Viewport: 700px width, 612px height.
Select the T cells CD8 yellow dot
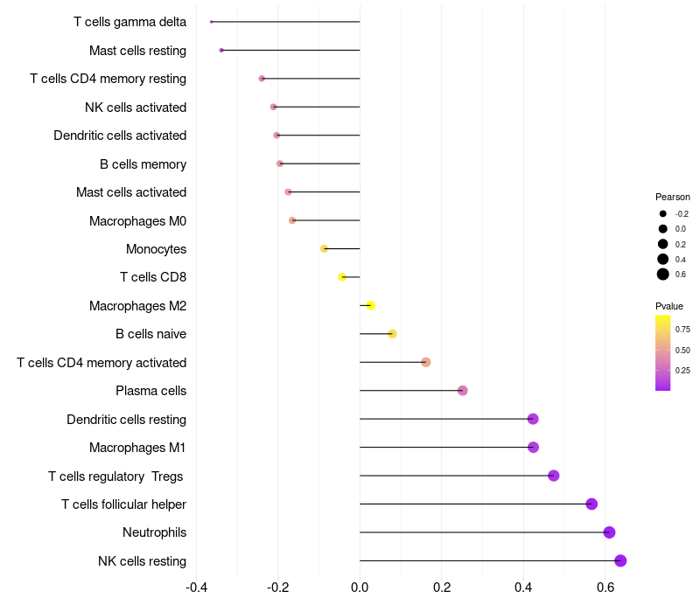(x=342, y=277)
